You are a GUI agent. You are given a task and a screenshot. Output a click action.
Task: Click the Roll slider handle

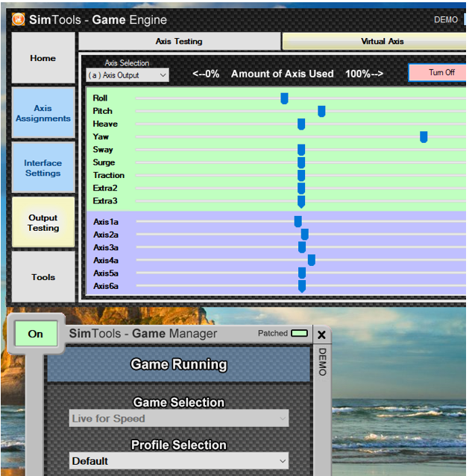point(284,98)
